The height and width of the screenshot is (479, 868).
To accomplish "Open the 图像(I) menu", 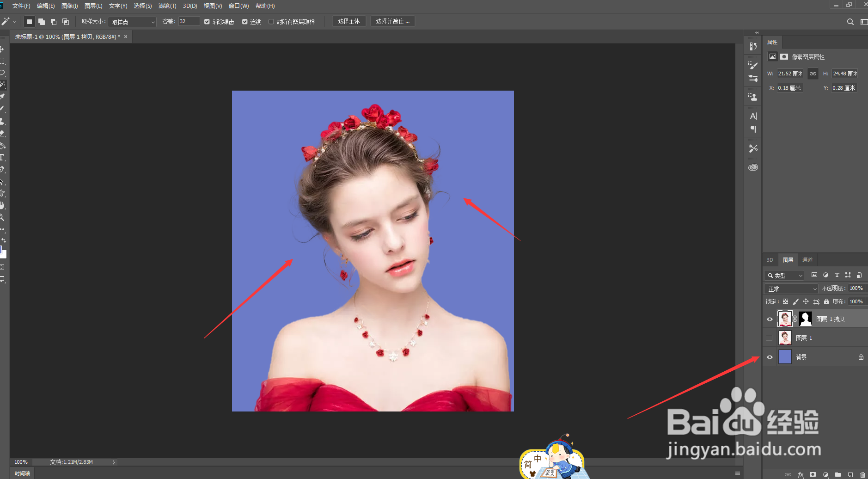I will pyautogui.click(x=70, y=6).
